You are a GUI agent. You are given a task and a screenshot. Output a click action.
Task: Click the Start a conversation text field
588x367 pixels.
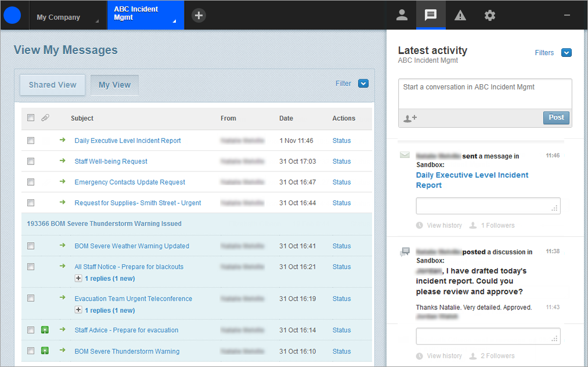point(485,93)
